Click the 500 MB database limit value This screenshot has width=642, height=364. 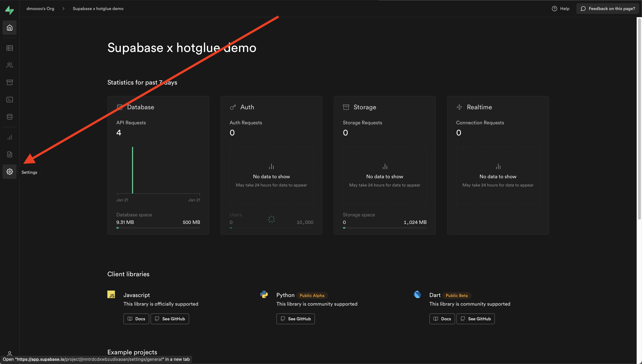(191, 222)
